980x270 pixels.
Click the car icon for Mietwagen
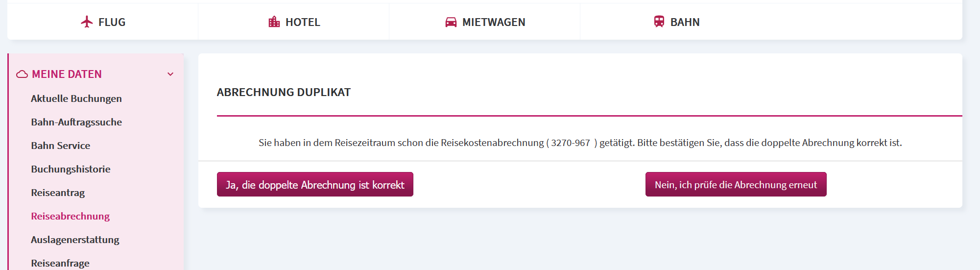coord(451,22)
